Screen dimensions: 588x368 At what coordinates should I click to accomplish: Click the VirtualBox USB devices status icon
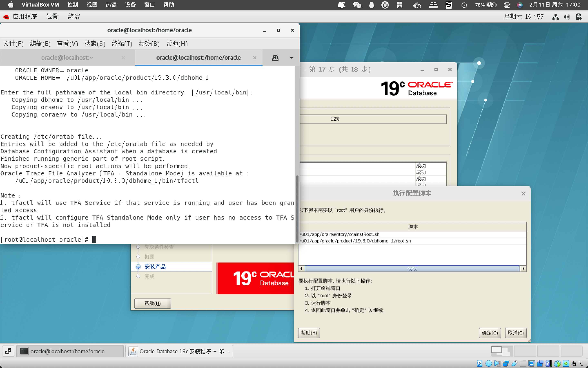(514, 363)
